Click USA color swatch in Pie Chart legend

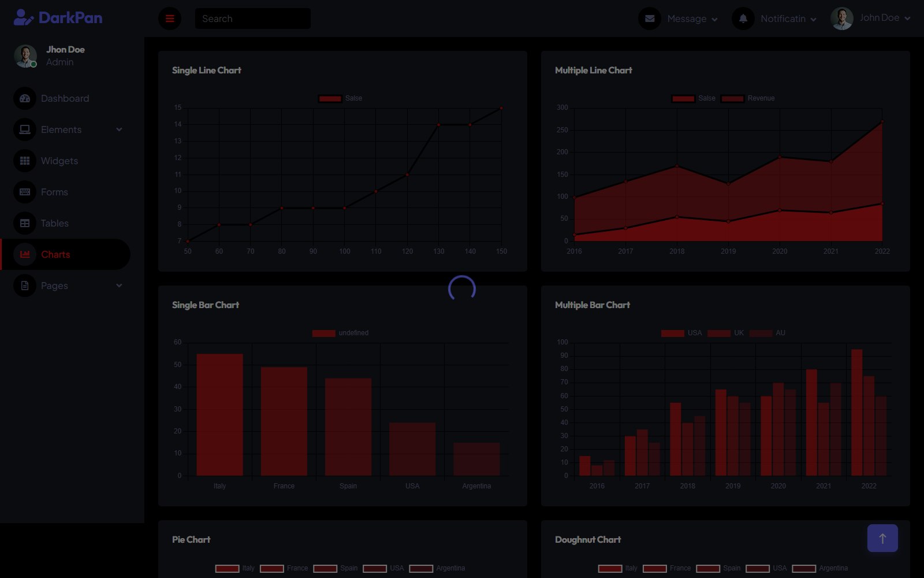(x=375, y=569)
